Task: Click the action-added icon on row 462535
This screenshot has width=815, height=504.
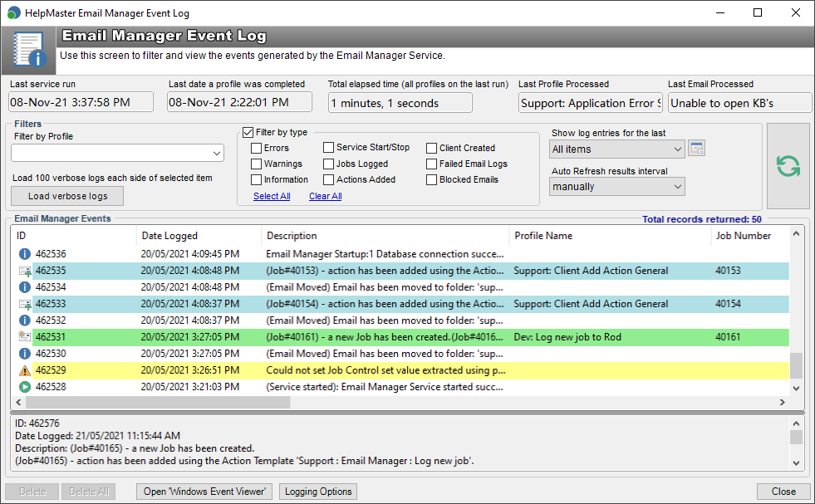Action: (24, 271)
